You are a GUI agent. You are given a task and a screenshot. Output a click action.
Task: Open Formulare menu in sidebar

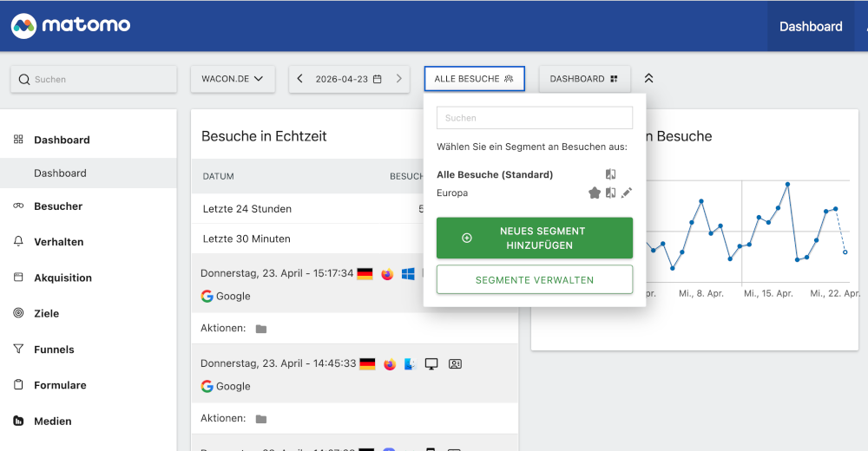coord(60,385)
